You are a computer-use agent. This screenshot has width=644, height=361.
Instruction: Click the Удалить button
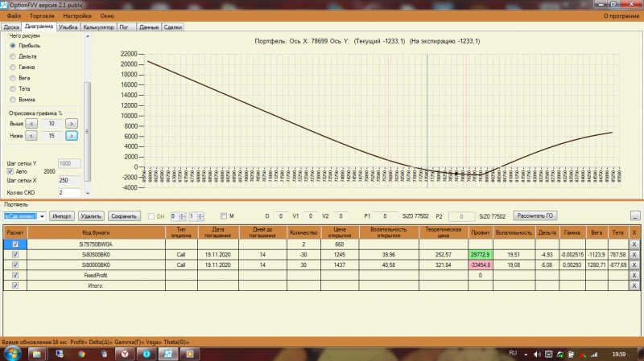[91, 216]
